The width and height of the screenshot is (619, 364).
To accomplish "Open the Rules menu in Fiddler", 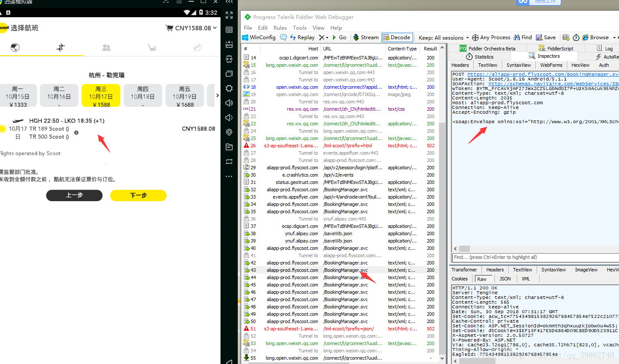I will pos(280,28).
